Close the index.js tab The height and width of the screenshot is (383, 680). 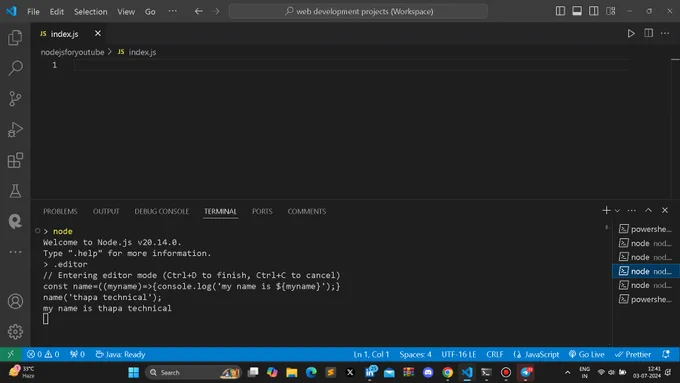pos(98,33)
